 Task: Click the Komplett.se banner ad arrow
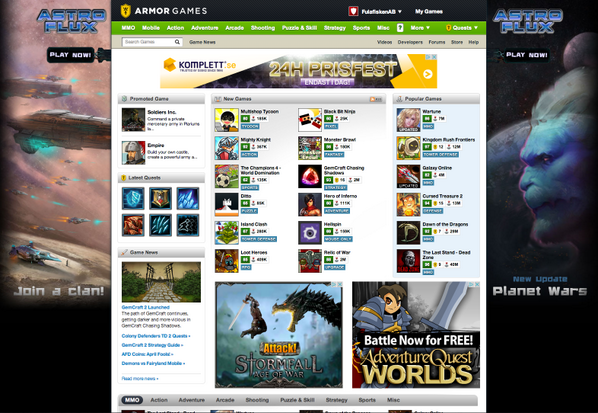tap(428, 74)
